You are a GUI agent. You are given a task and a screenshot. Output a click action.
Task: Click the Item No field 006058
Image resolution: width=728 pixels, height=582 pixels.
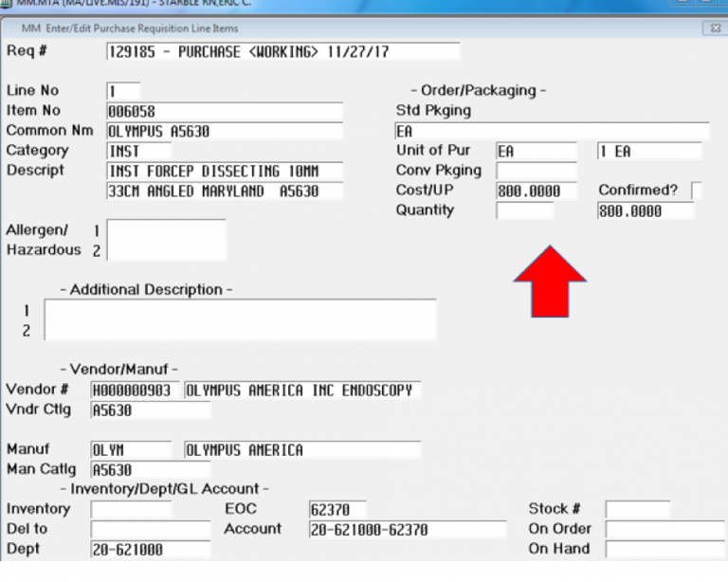225,112
